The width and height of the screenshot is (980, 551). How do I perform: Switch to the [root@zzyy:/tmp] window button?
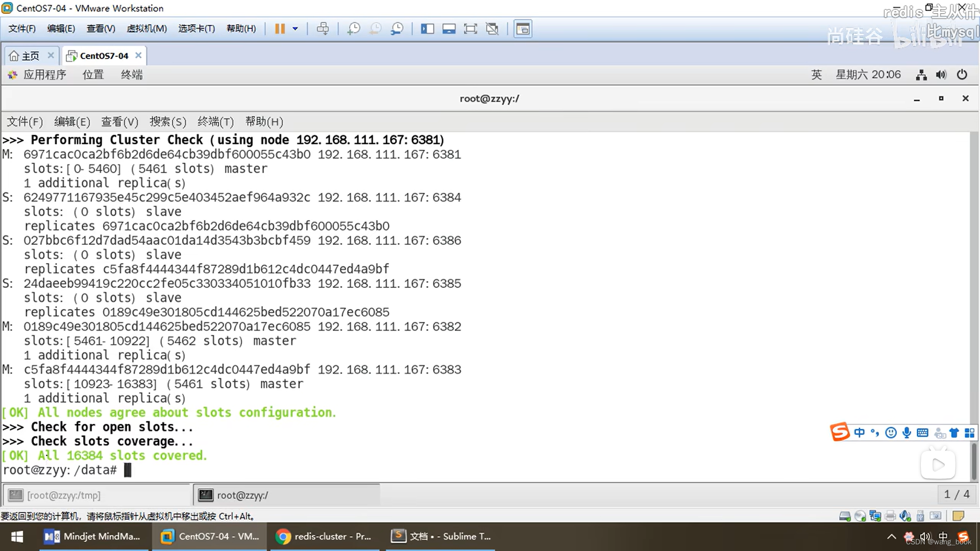click(64, 495)
